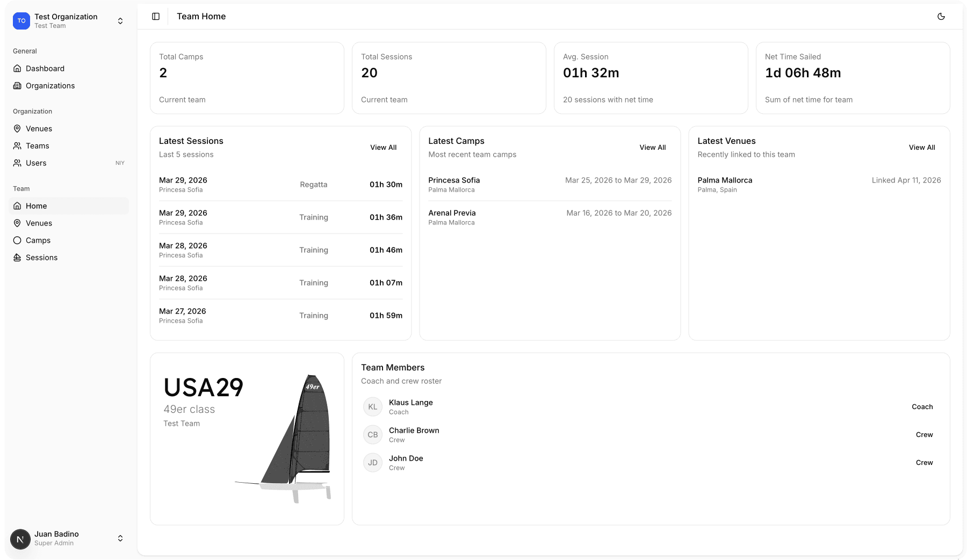Click the 49er class label
Viewport: 967px width, 560px height.
pyautogui.click(x=189, y=410)
